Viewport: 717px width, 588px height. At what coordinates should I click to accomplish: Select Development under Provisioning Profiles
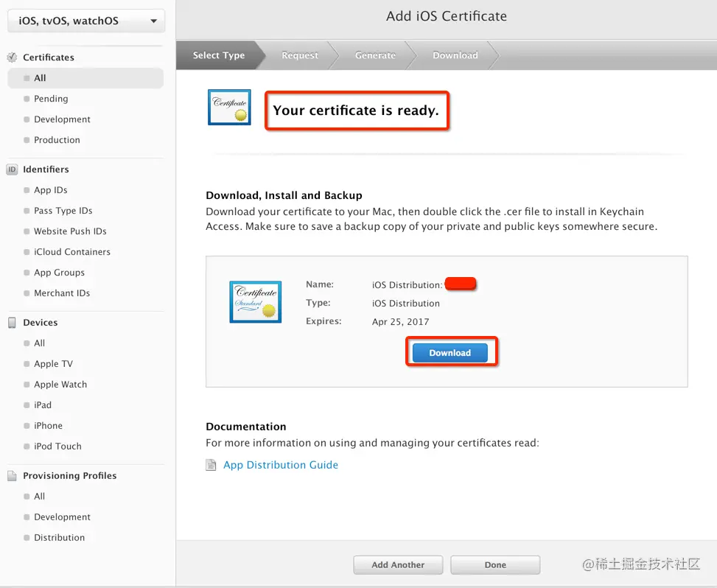[x=62, y=517]
